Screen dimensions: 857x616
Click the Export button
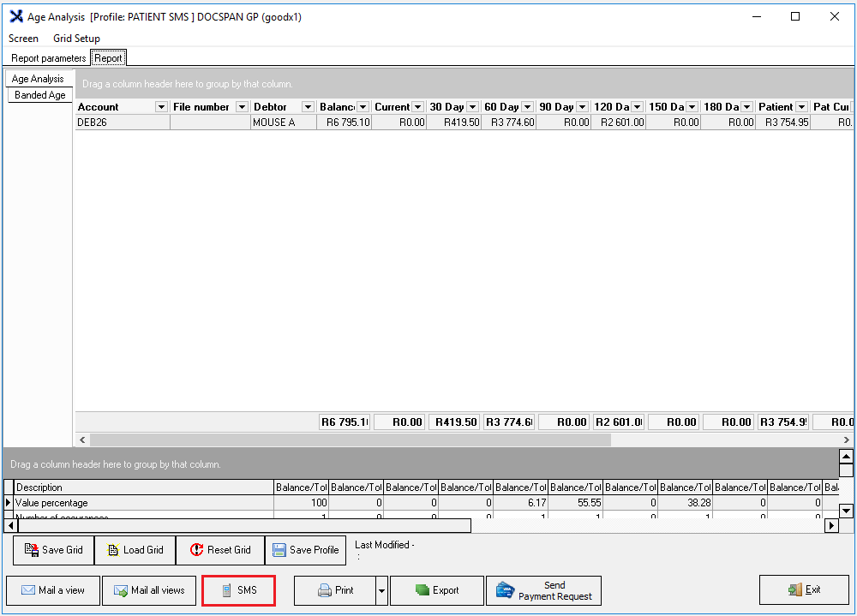click(437, 590)
